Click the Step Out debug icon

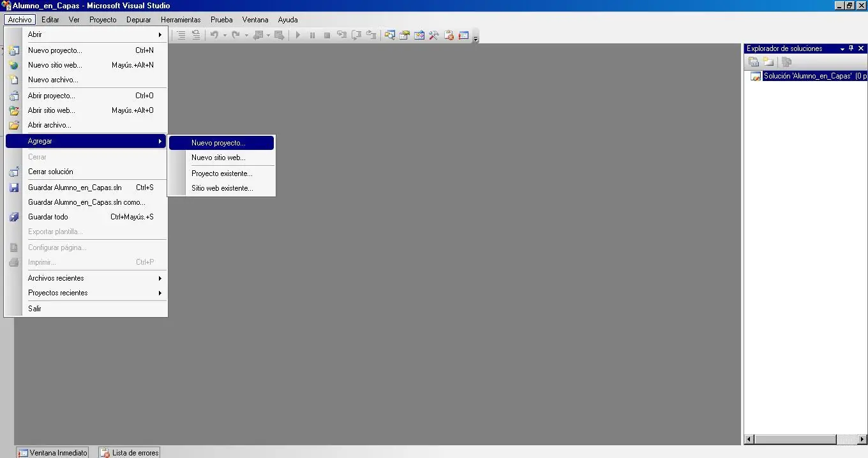point(371,35)
